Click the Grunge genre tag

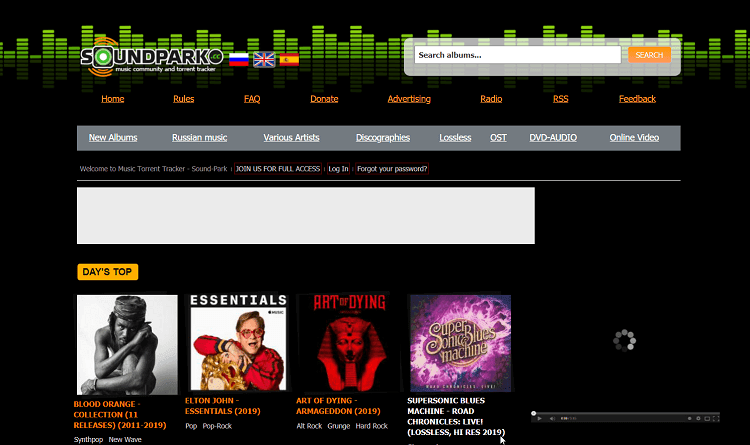[339, 426]
